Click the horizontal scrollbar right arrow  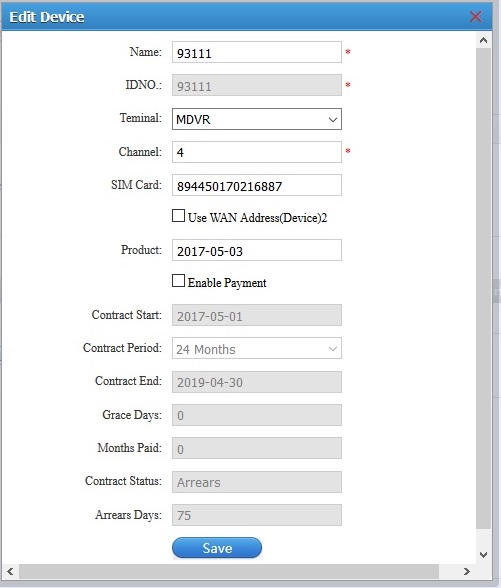pos(466,572)
